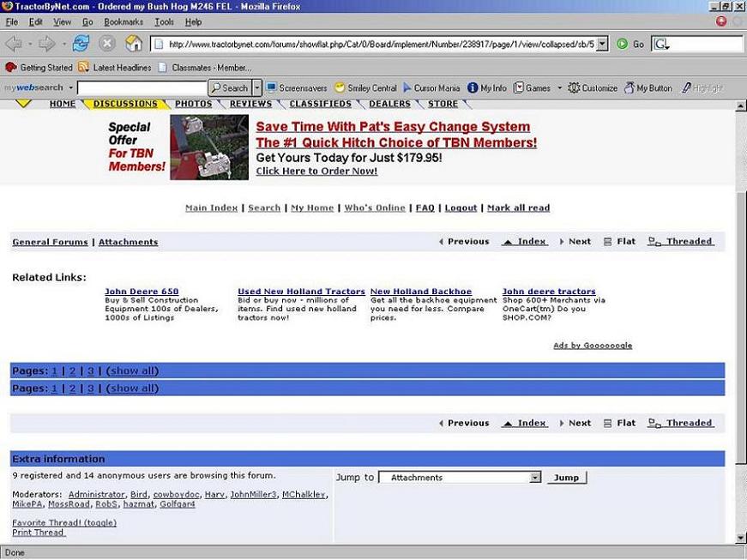Screen dimensions: 747x560
Task: Expand the back button history dropdown
Action: pyautogui.click(x=29, y=44)
